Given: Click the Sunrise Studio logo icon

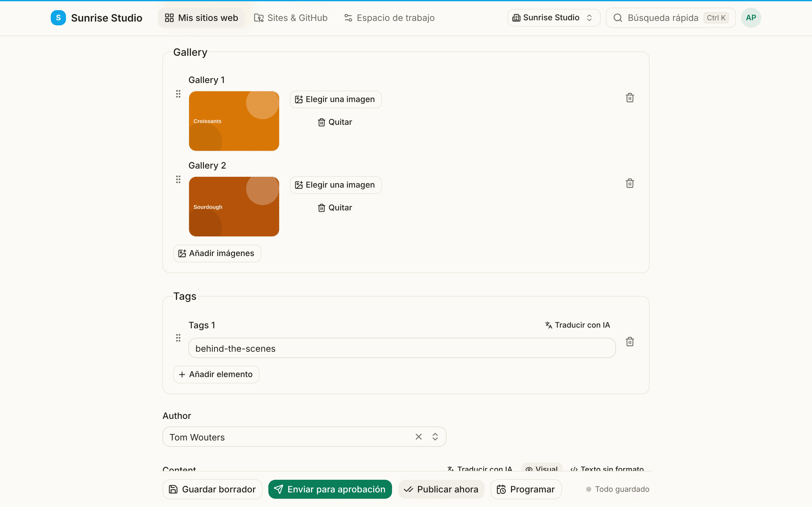Looking at the screenshot, I should 58,18.
